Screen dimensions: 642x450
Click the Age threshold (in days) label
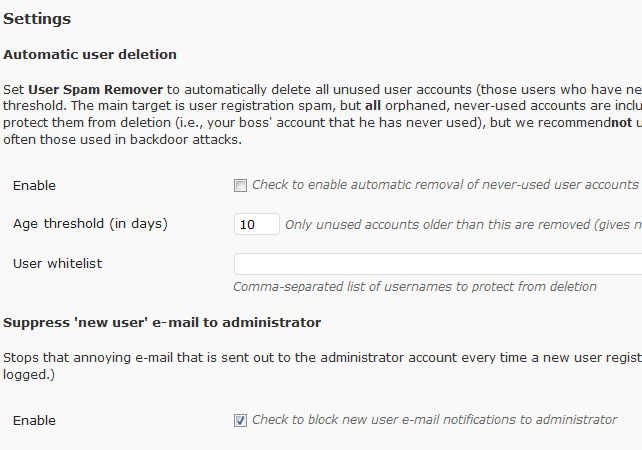click(90, 224)
